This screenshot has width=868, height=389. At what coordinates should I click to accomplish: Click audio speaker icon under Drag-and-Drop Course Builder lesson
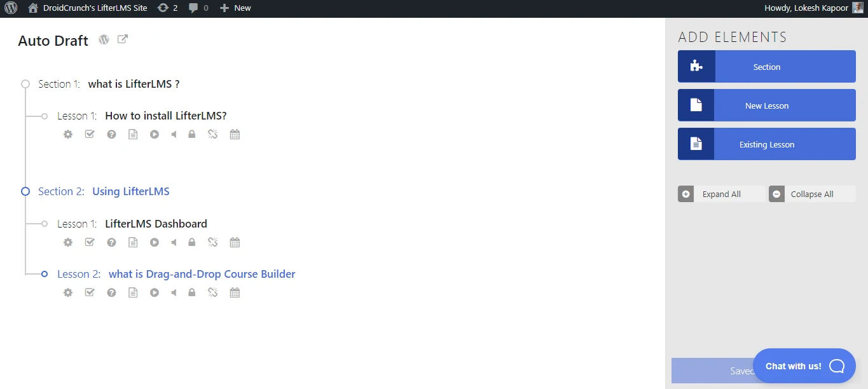[x=174, y=292]
